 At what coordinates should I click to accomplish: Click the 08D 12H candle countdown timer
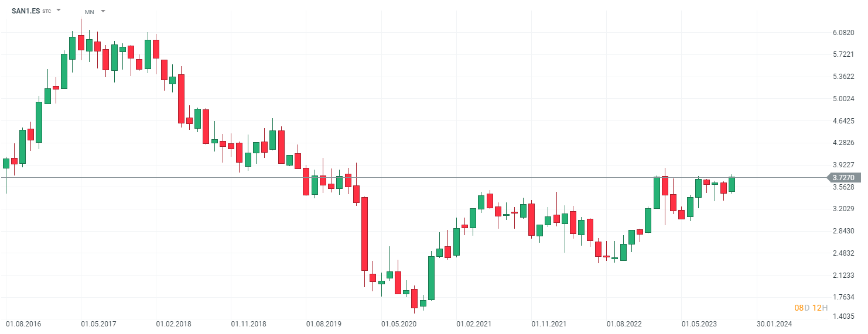(811, 308)
